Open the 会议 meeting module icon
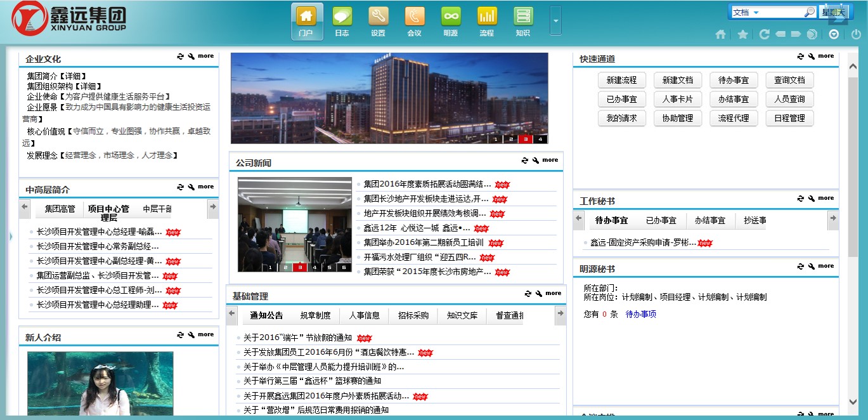The image size is (868, 420). [415, 22]
